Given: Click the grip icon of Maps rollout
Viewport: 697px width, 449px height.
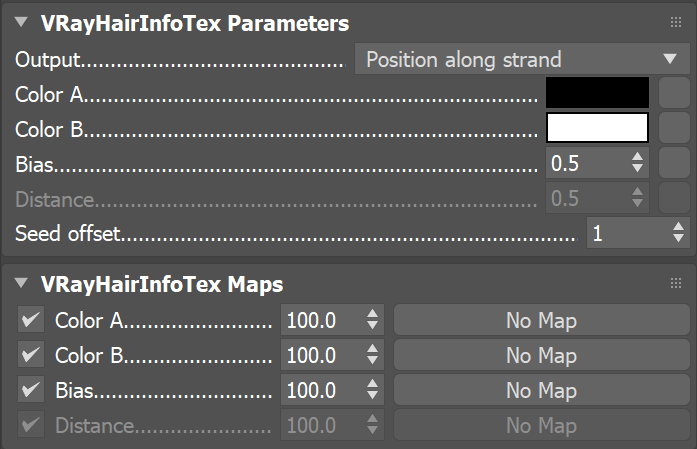Looking at the screenshot, I should pos(676,283).
